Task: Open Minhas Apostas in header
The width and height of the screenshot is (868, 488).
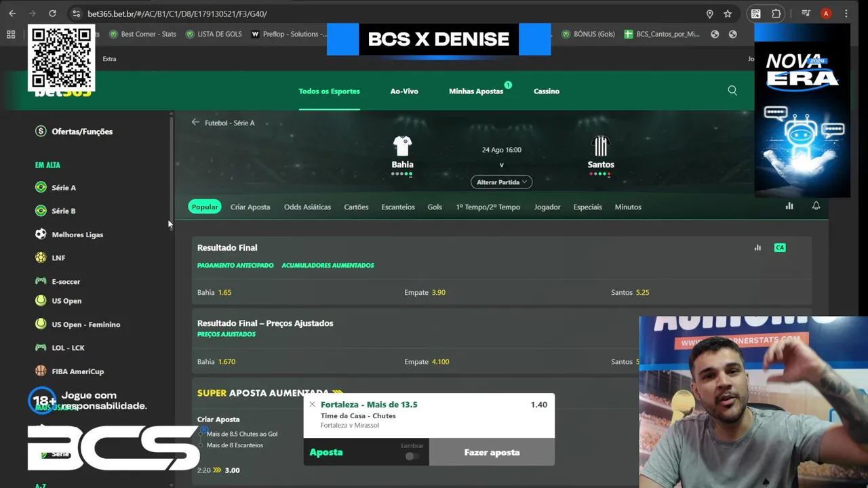Action: point(476,91)
